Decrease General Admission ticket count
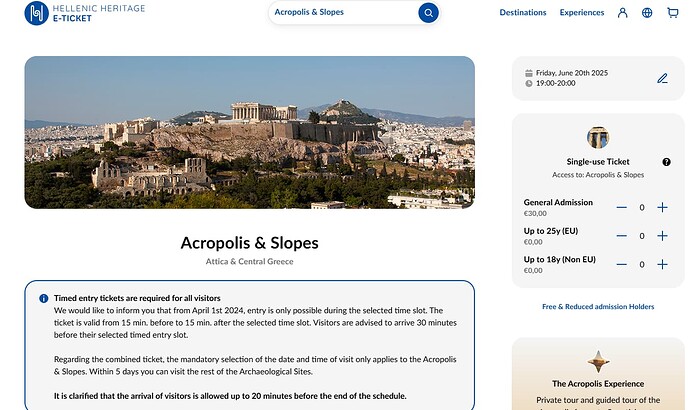The image size is (690, 410). 621,207
